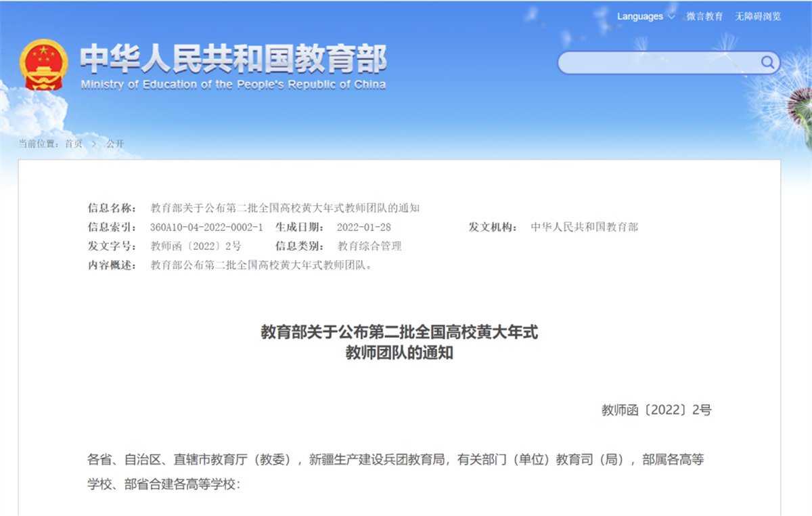Click the search magnifier icon

[x=767, y=63]
